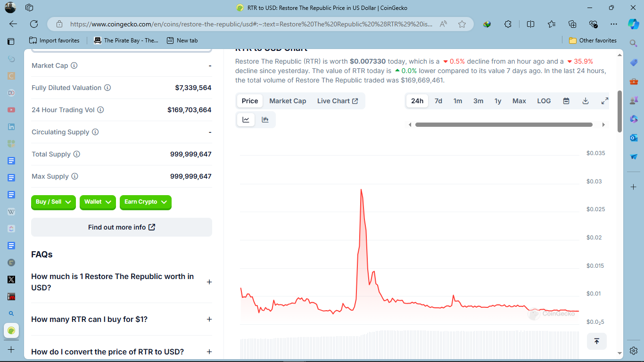This screenshot has width=644, height=362.
Task: Toggle LOG scale on chart
Action: click(544, 101)
